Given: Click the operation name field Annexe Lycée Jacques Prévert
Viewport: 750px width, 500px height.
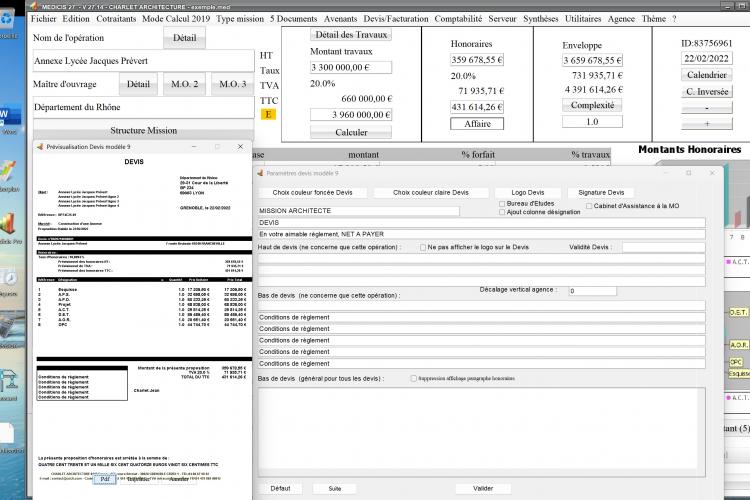Looking at the screenshot, I should pos(143,61).
